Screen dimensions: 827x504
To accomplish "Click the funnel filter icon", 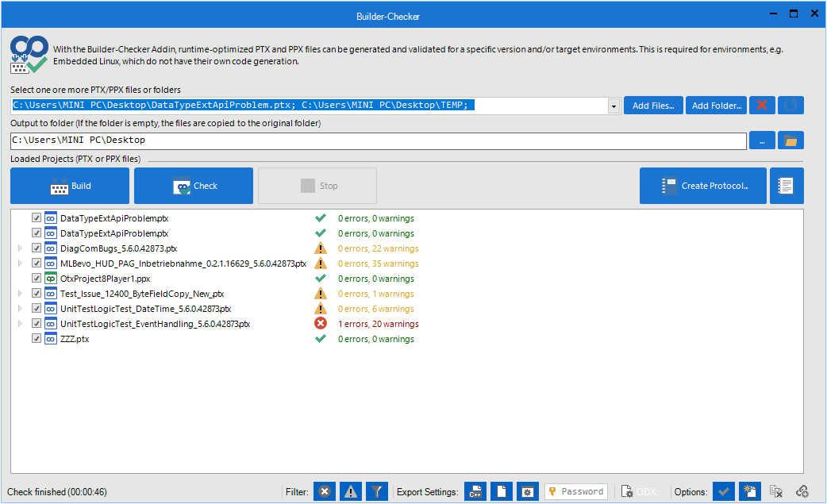I will tap(377, 491).
